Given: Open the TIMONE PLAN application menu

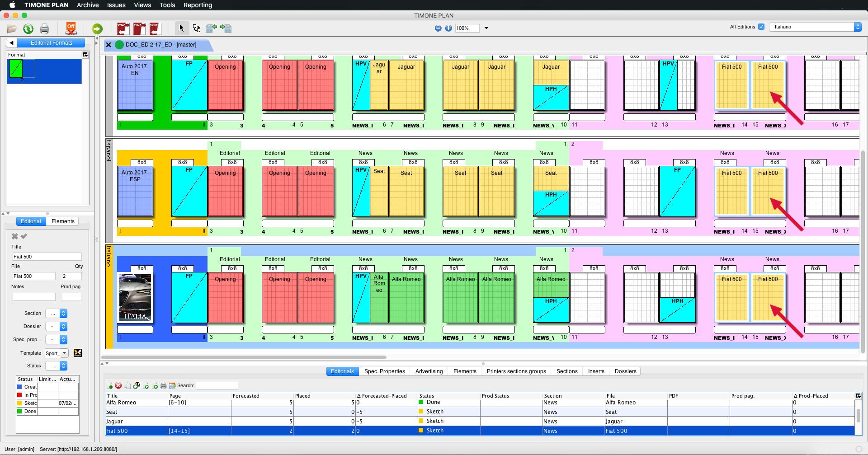Looking at the screenshot, I should pyautogui.click(x=47, y=5).
